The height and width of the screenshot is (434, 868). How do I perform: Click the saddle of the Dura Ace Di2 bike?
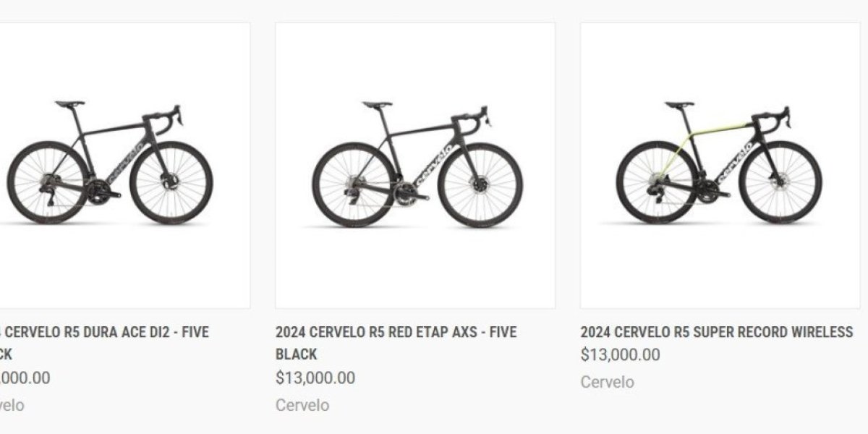69,104
